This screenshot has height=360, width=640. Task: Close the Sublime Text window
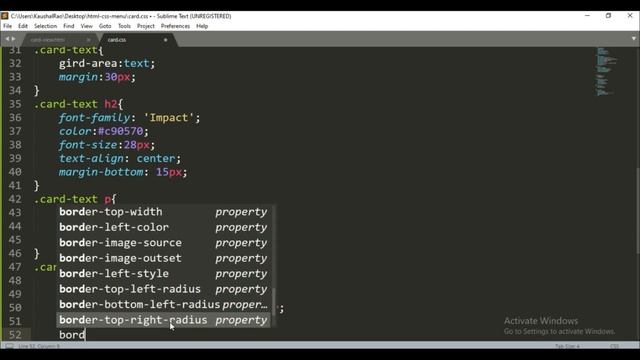[630, 16]
